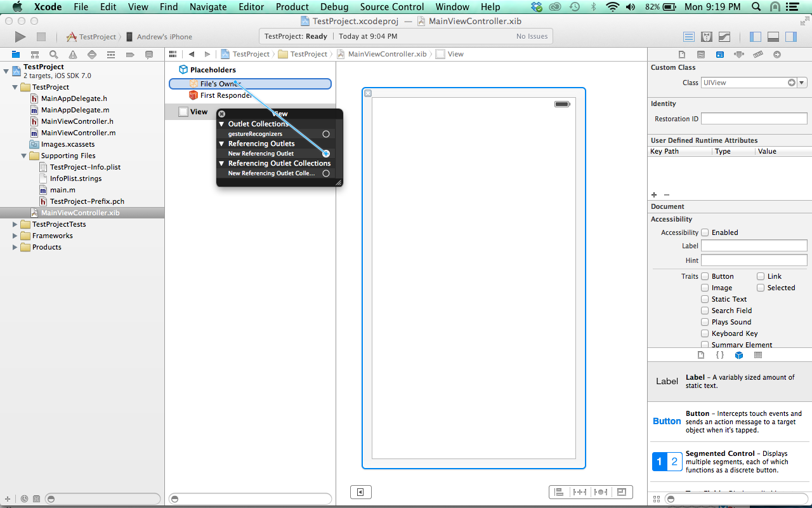
Task: Switch to the Version editor
Action: 724,37
